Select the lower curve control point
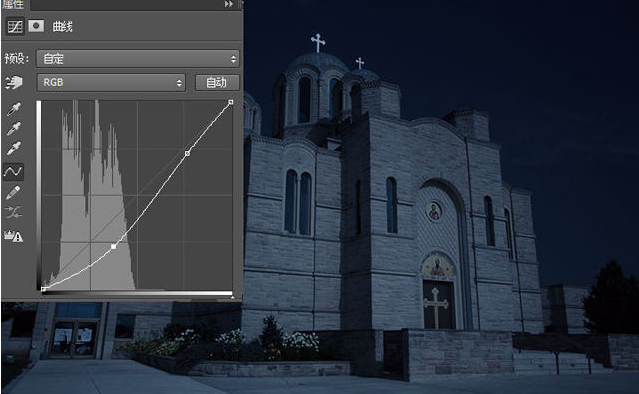 [x=114, y=247]
